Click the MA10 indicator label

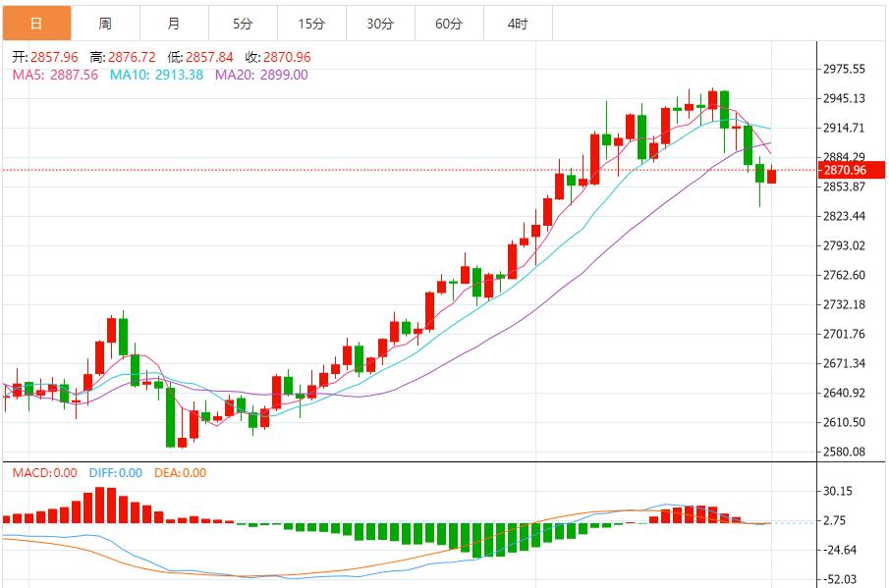156,75
